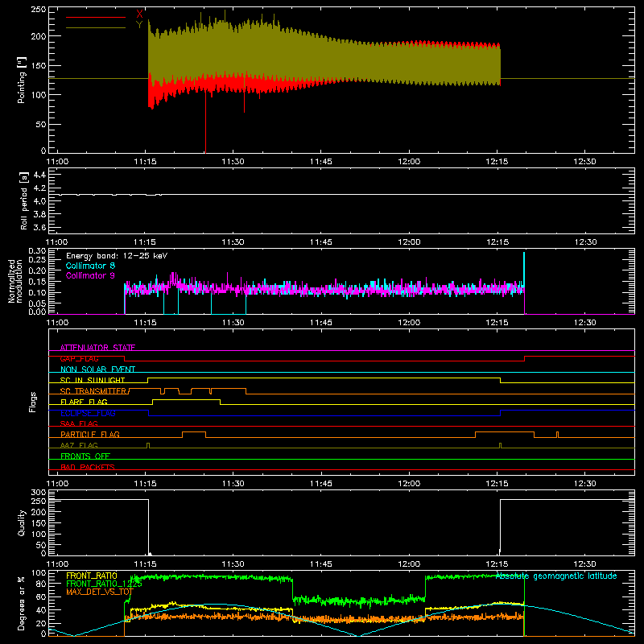This screenshot has width=644, height=644.
Task: Click the red downward spike near 11:25 in Pointing plot
Action: tap(205, 123)
